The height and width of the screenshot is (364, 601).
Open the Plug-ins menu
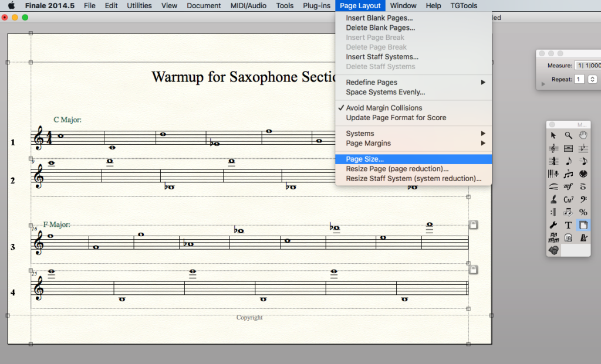[x=317, y=6]
